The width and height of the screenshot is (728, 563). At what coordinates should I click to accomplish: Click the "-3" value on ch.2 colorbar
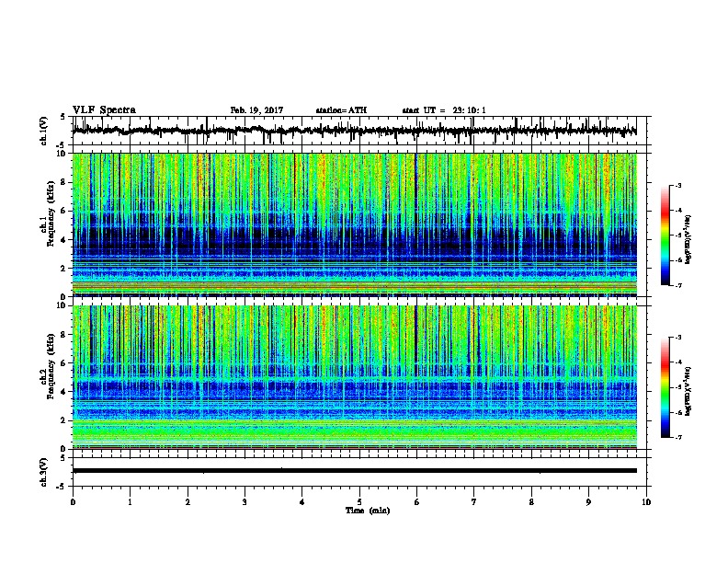(x=678, y=338)
